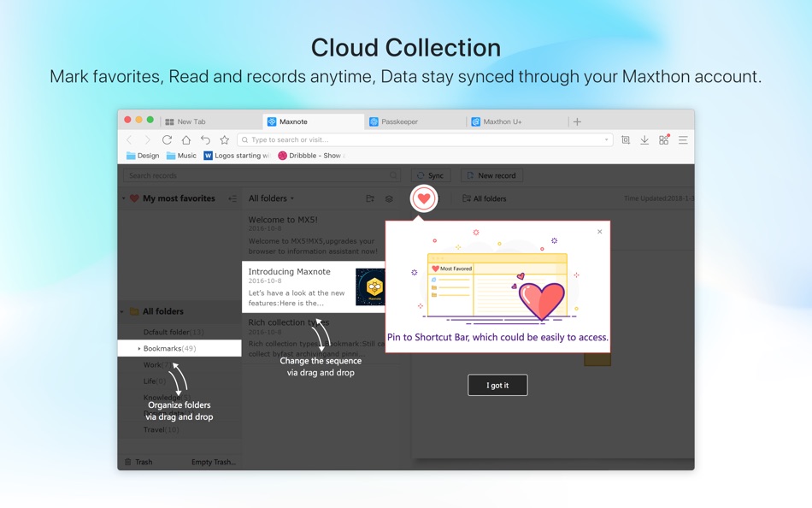
Task: Open the address bar history dropdown arrow
Action: 606,140
